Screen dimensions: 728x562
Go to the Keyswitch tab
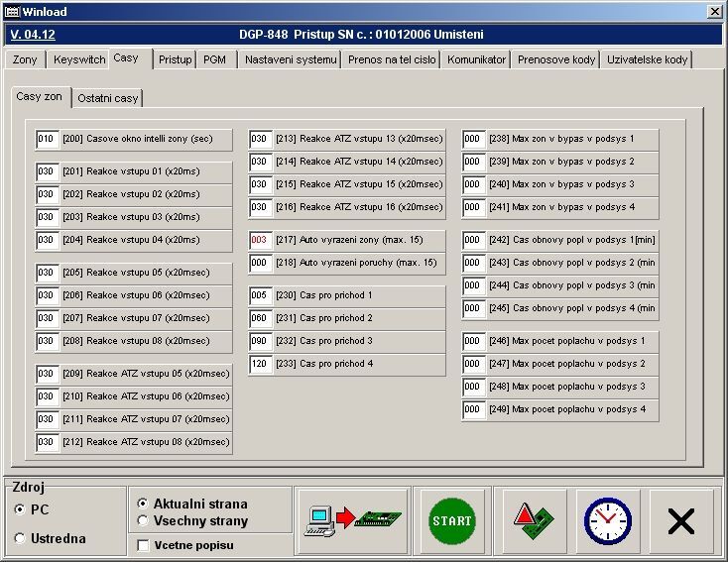pyautogui.click(x=79, y=59)
